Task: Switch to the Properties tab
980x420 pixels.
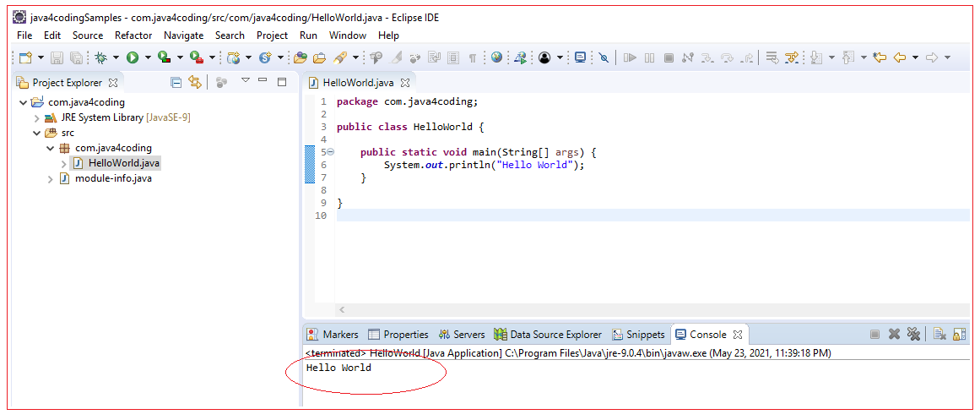Action: coord(398,335)
